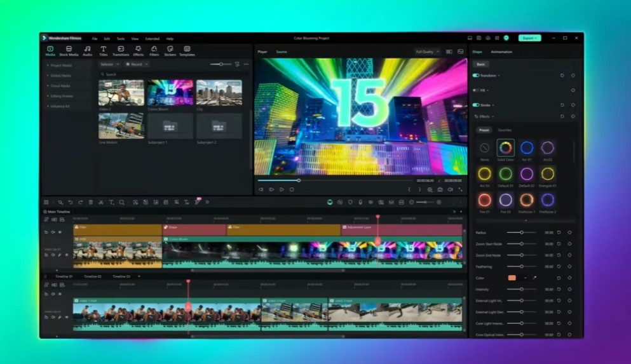
Task: Click the Export button
Action: click(529, 38)
